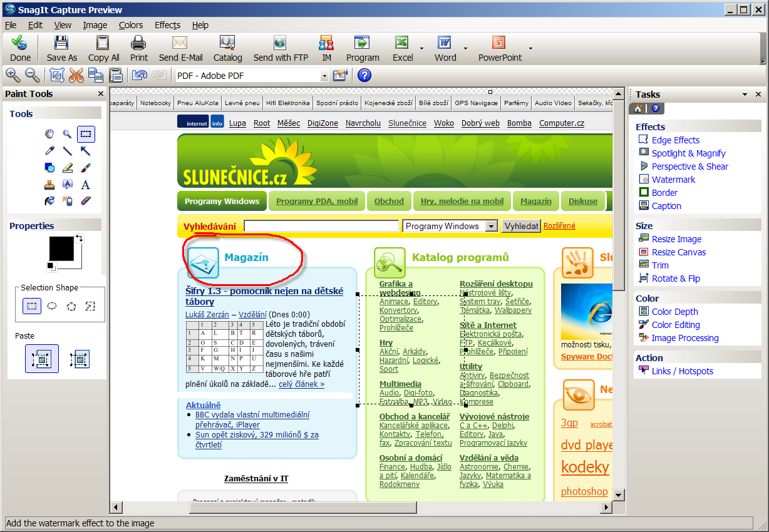Choose freehand selection shape
The height and width of the screenshot is (532, 769).
pyautogui.click(x=90, y=306)
